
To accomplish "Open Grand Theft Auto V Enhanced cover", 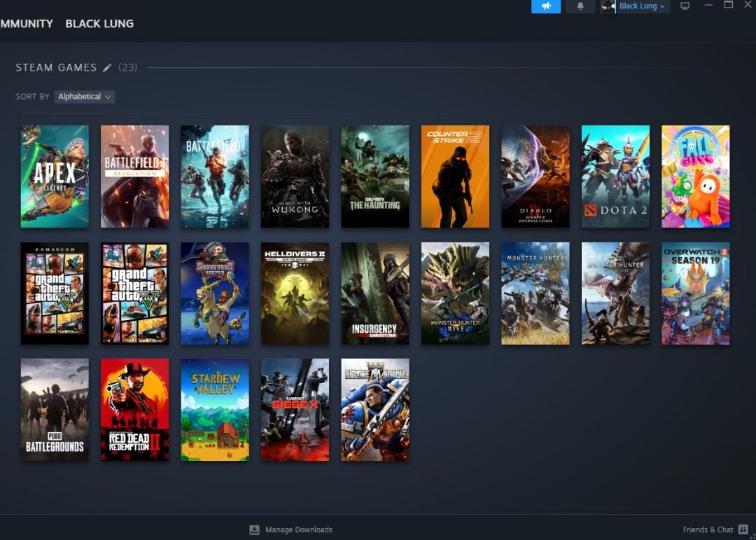I will point(55,293).
